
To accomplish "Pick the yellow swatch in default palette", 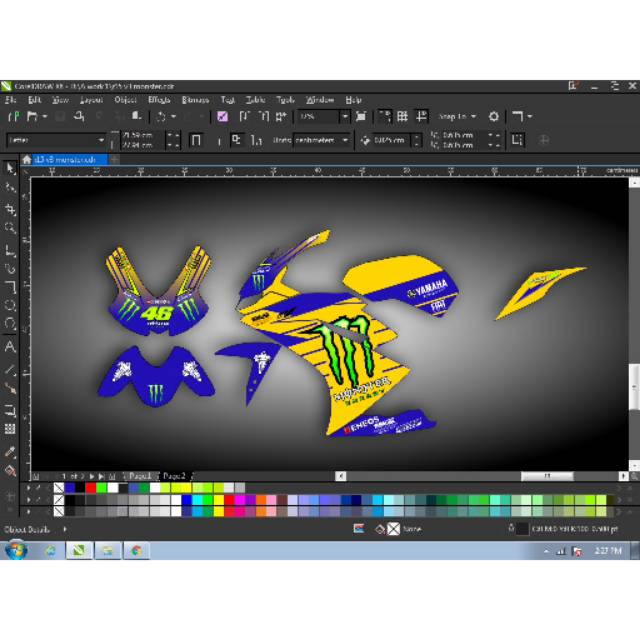I will click(219, 500).
